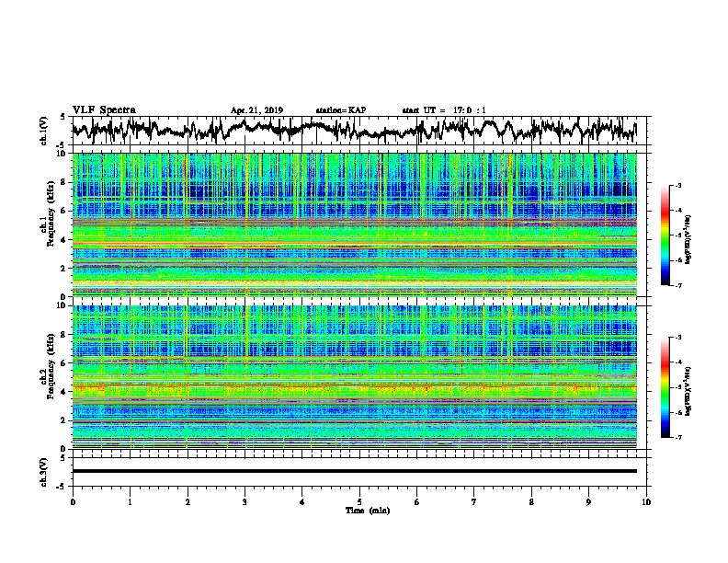This screenshot has width=728, height=563.
Task: Select the "start UT = 17:0 :1" text
Action: 444,110
